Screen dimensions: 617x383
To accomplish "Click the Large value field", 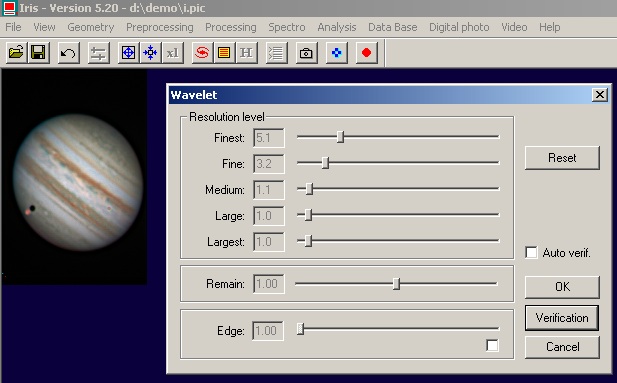I will pos(268,216).
